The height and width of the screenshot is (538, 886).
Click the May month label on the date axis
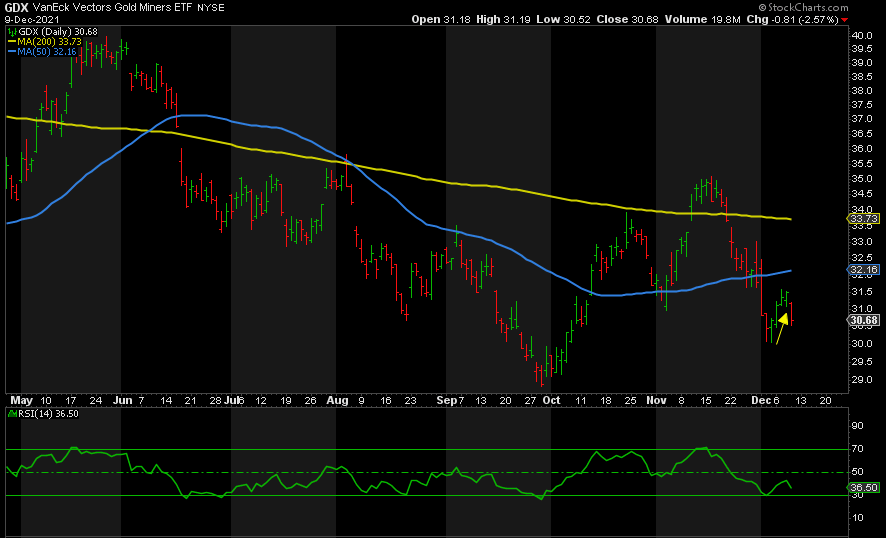pyautogui.click(x=21, y=400)
